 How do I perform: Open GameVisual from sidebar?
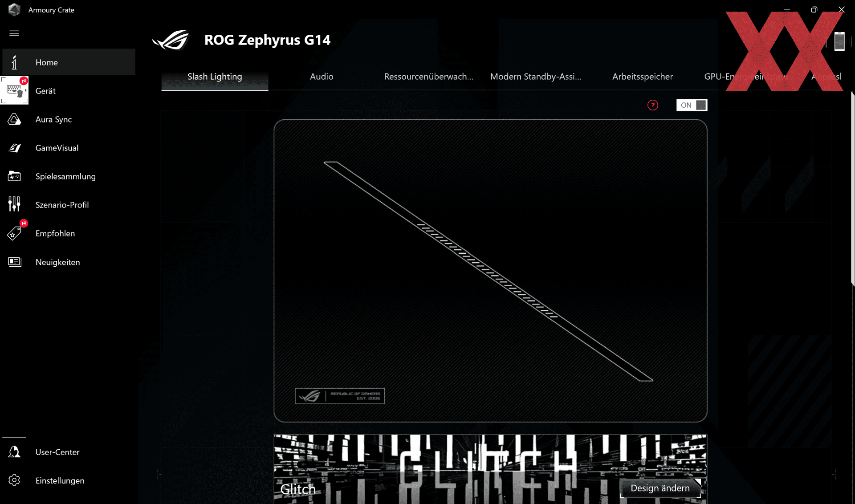(69, 148)
